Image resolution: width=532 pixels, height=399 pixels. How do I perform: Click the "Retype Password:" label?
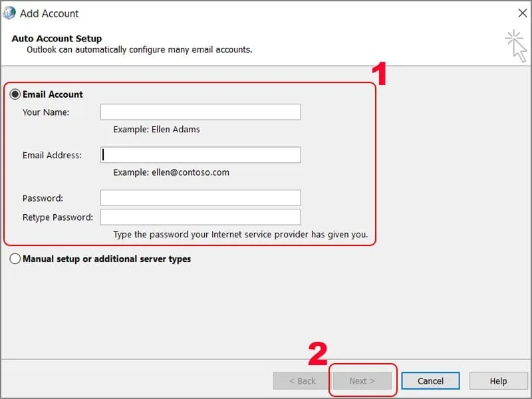[x=58, y=217]
